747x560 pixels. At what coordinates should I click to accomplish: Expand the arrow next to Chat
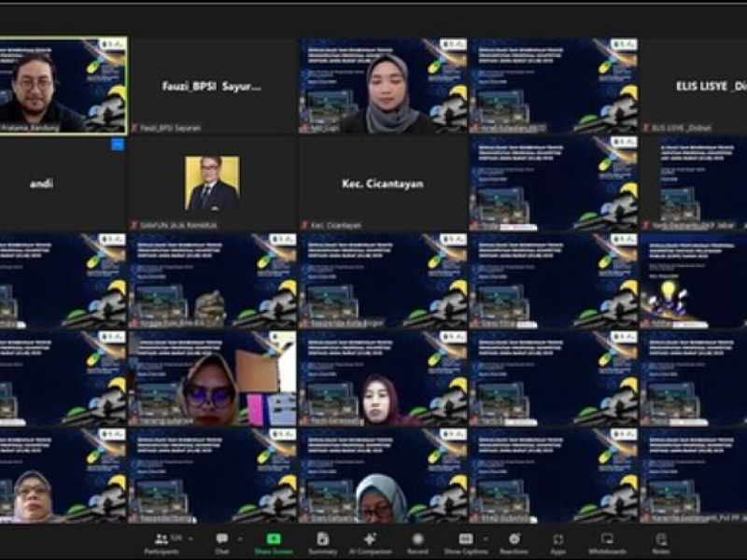coord(240,539)
